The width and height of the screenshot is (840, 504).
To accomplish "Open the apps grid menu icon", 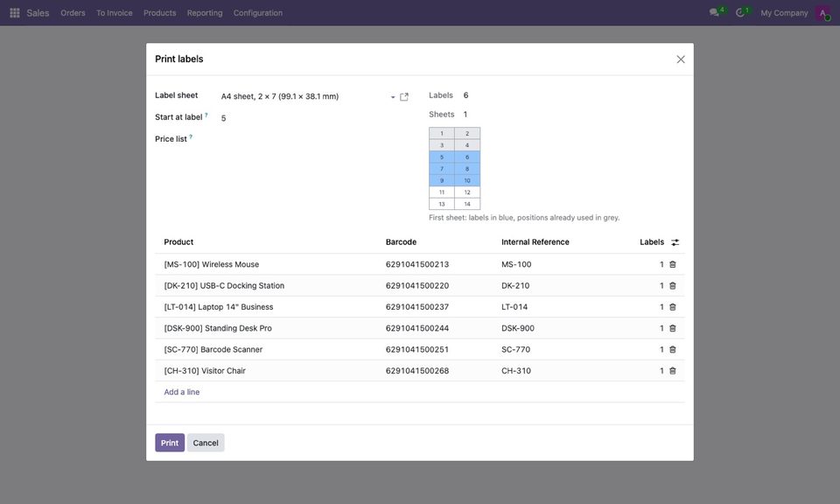I will pos(15,13).
